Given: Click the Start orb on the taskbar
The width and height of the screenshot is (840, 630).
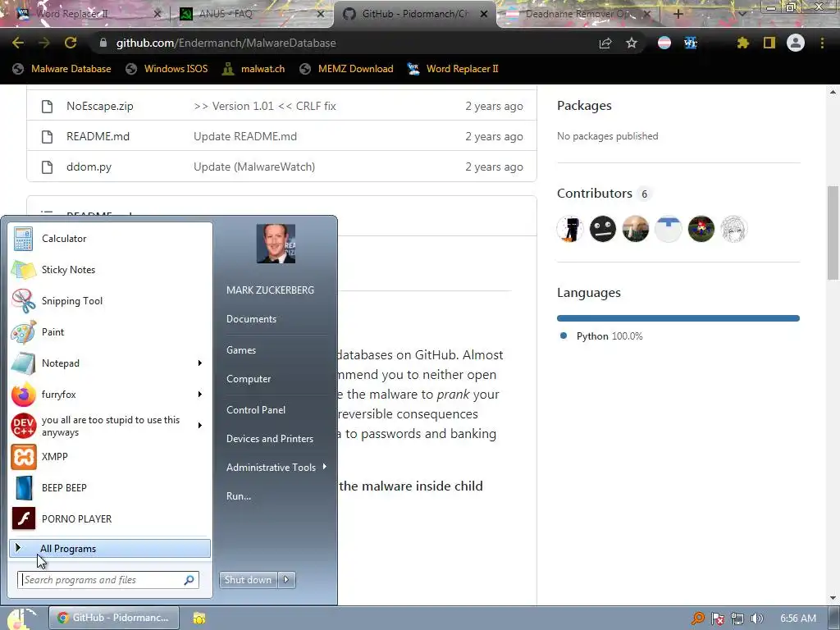Looking at the screenshot, I should tap(21, 619).
